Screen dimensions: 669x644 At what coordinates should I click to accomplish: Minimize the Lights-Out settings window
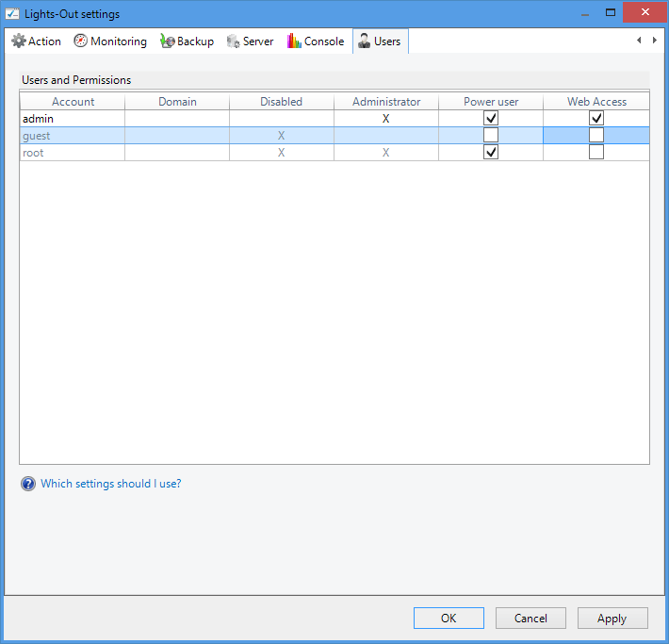tap(585, 13)
